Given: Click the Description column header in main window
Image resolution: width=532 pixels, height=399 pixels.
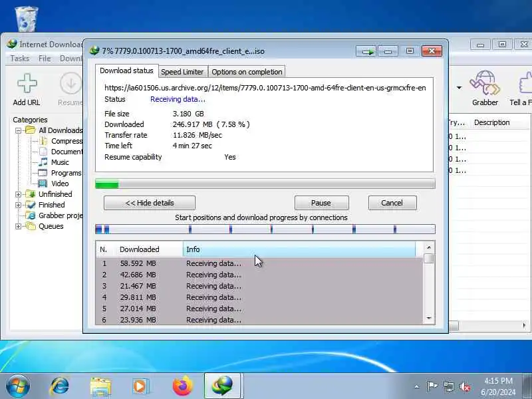Looking at the screenshot, I should [492, 122].
